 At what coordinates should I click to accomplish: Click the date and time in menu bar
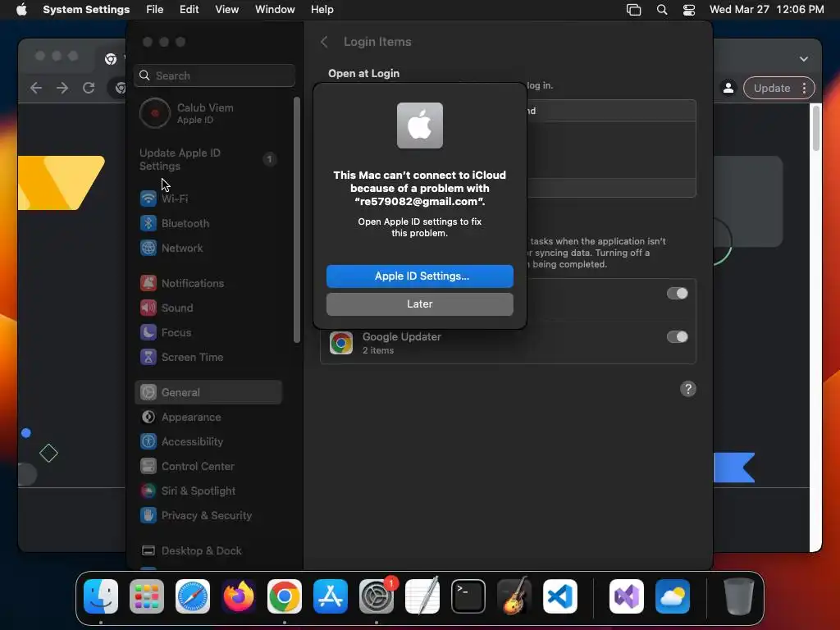767,9
